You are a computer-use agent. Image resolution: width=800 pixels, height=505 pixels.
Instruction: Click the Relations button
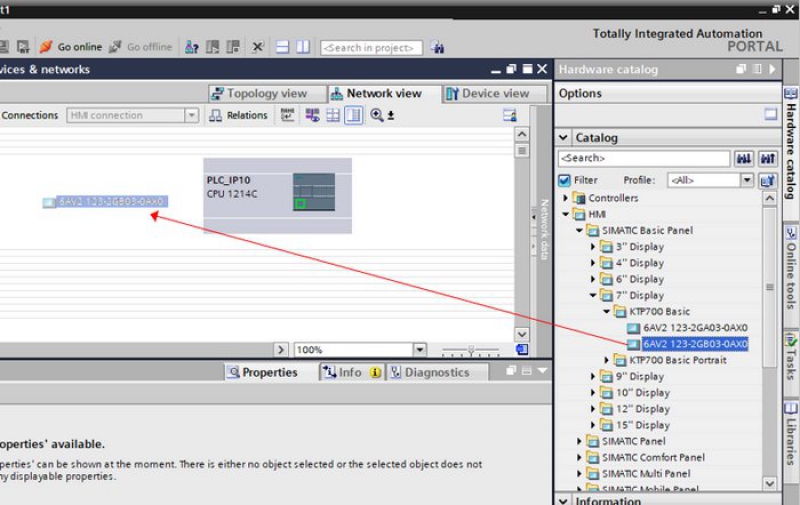239,115
